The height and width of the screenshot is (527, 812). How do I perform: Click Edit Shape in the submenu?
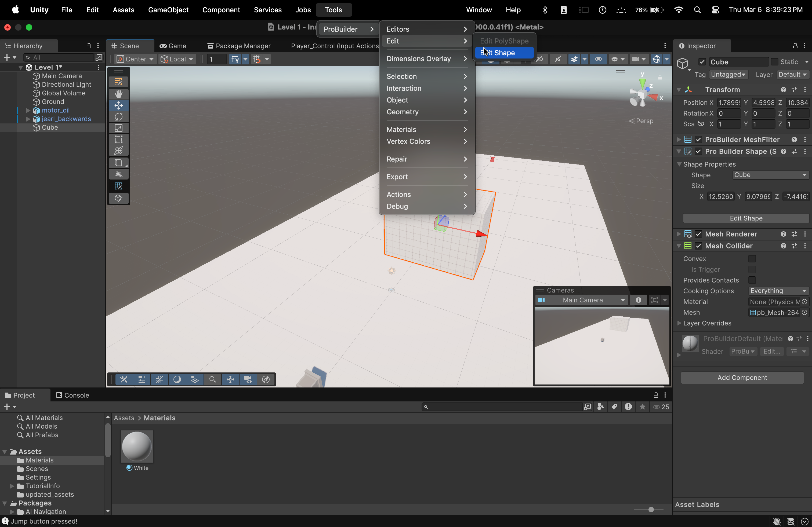(504, 53)
